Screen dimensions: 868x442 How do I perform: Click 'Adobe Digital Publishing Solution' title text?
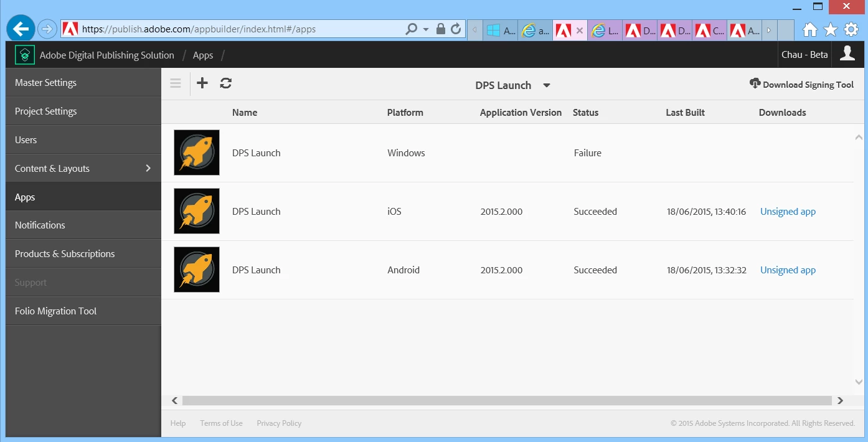click(107, 55)
